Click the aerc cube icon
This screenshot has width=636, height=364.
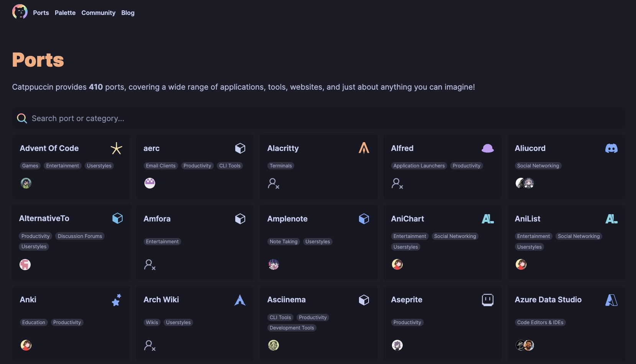[x=240, y=148]
